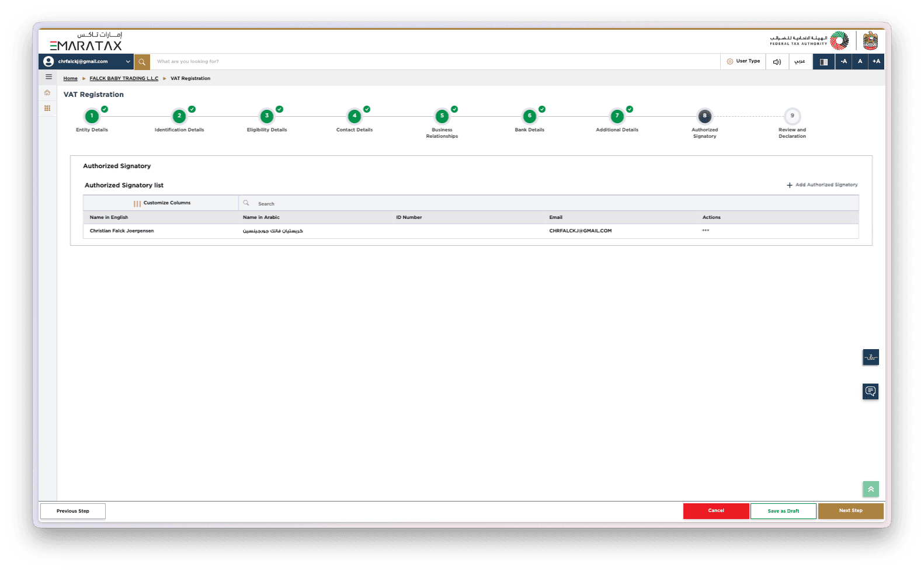This screenshot has height=571, width=924.
Task: Open actions menu for Christian Falck Joergensen
Action: point(706,231)
